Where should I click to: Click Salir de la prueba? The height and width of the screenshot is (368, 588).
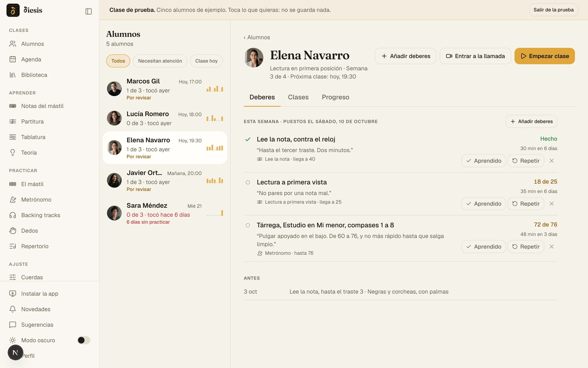[x=553, y=10]
